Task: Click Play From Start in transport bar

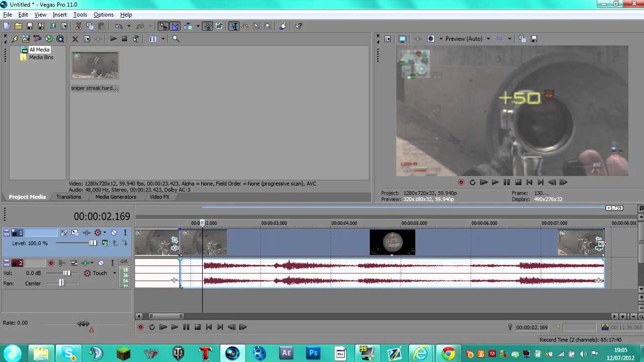Action: click(163, 327)
